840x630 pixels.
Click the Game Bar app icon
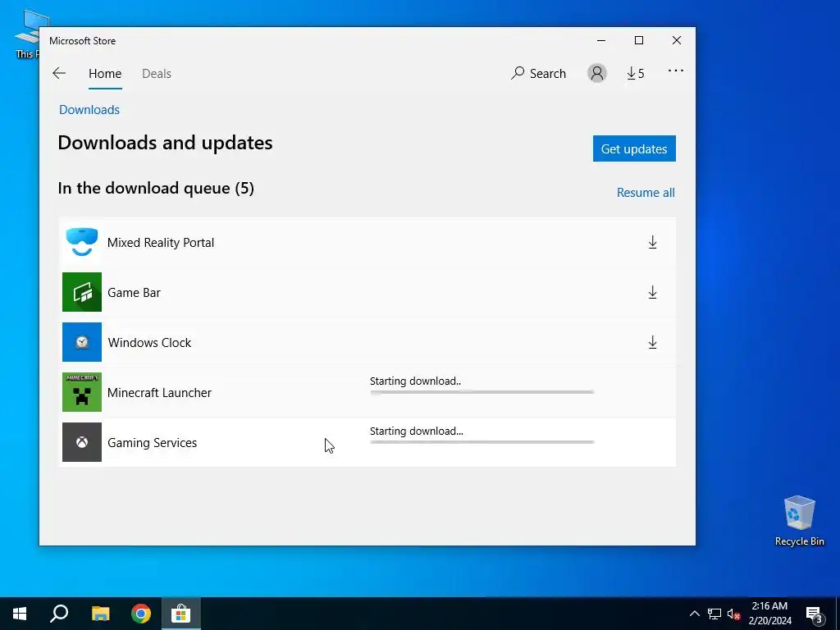tap(82, 292)
